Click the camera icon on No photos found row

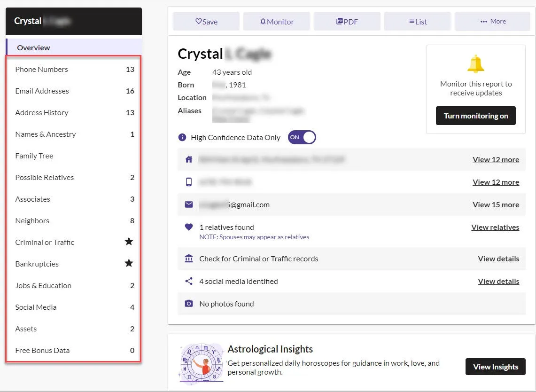tap(188, 303)
